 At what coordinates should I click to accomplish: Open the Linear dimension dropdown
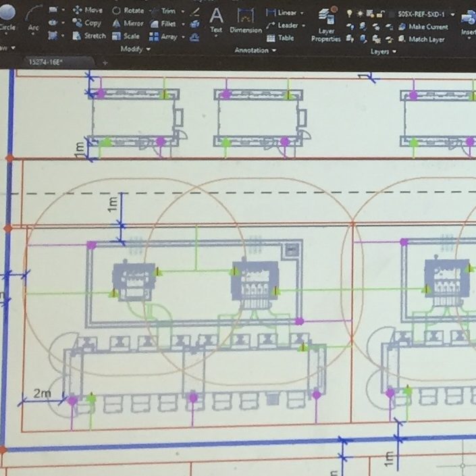[302, 13]
